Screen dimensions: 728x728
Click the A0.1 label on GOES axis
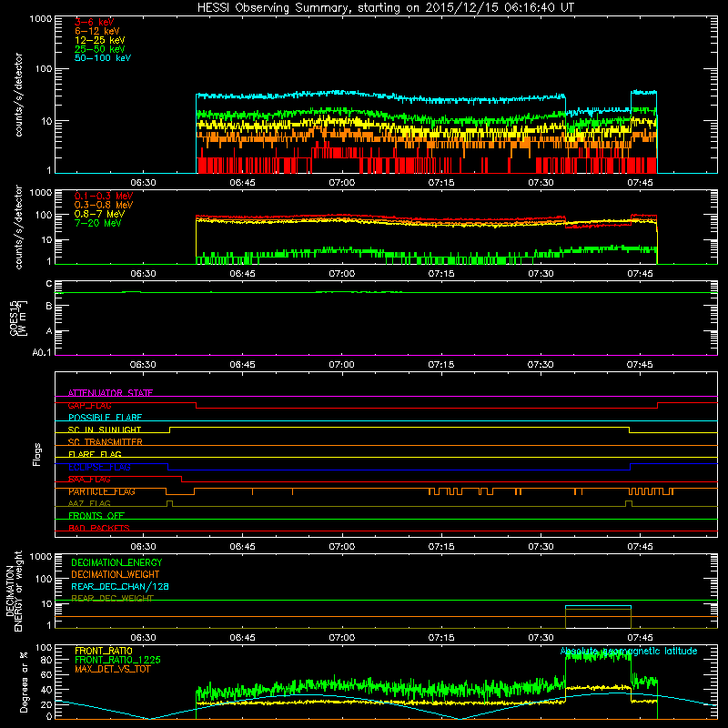[42, 352]
